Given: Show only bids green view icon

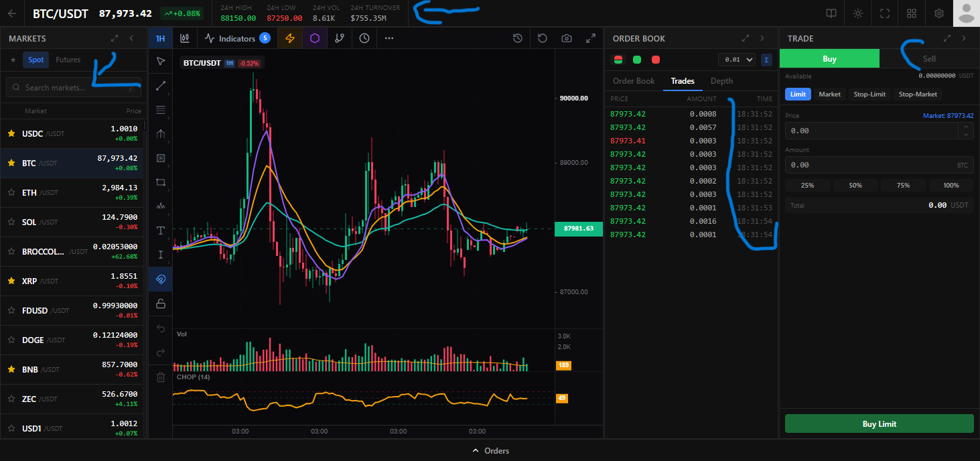Looking at the screenshot, I should (637, 60).
